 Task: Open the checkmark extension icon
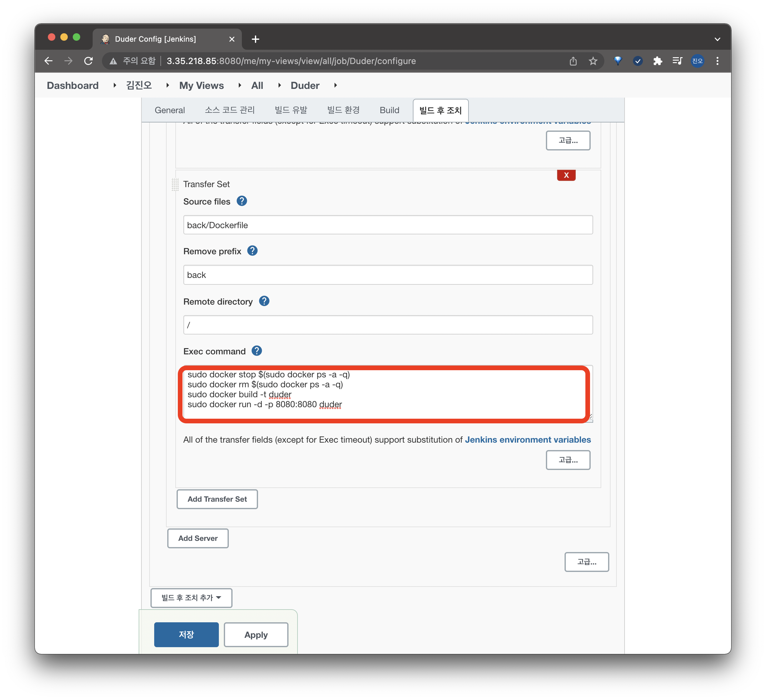(638, 61)
